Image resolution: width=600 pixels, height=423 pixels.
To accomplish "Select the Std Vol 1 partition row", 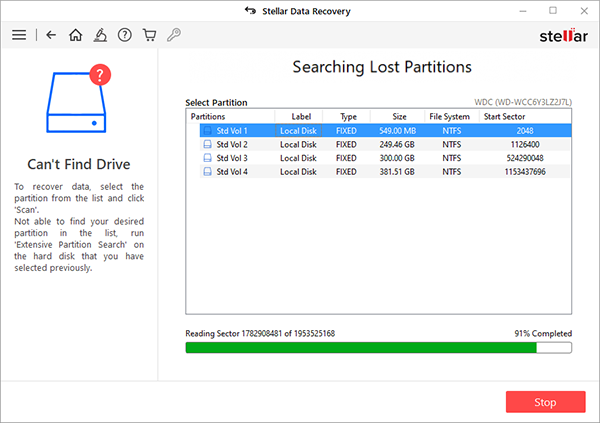I will [380, 130].
